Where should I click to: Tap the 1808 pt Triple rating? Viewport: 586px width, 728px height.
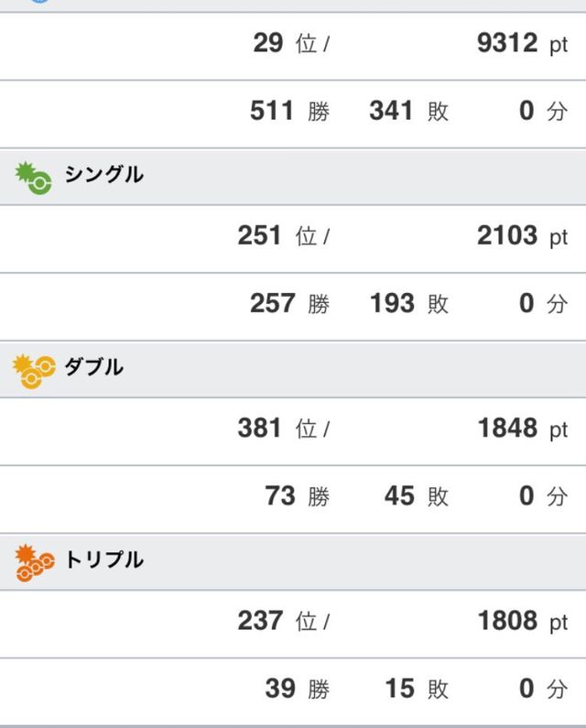click(x=523, y=621)
